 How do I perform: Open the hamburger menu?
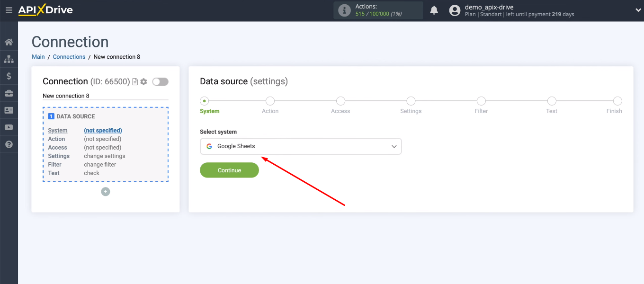pos(9,10)
